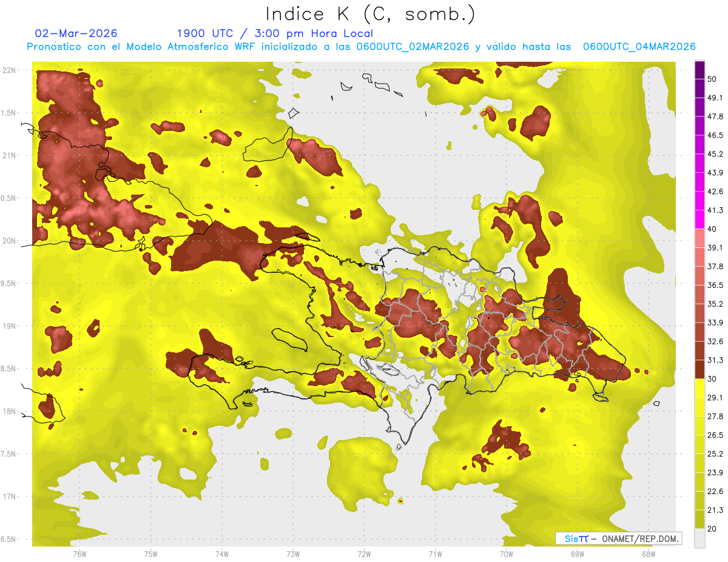
Task: Click the '17N' latitude axis label
Action: [10, 497]
